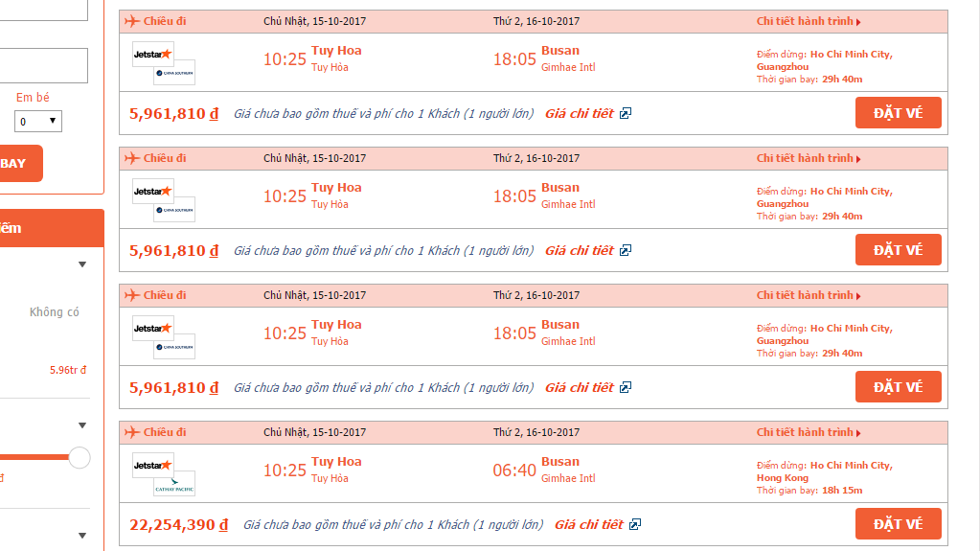Expand the price slider filter section
Screen dimensions: 980x551
click(81, 425)
